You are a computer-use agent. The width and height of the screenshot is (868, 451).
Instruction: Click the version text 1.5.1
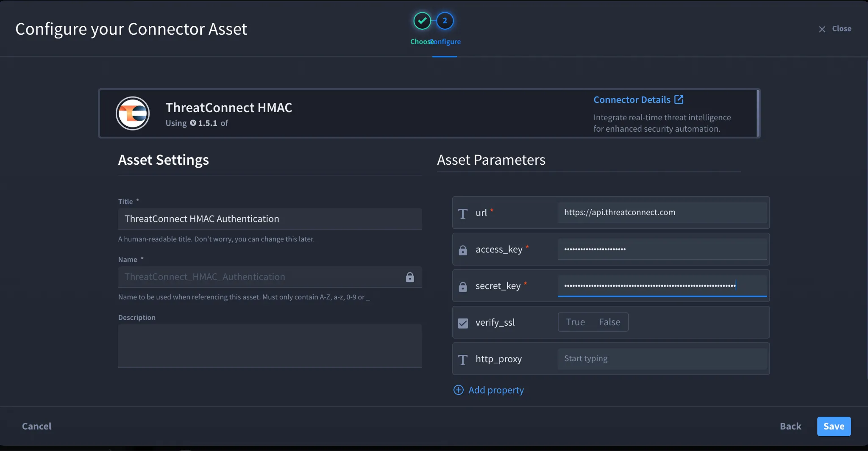(x=208, y=123)
